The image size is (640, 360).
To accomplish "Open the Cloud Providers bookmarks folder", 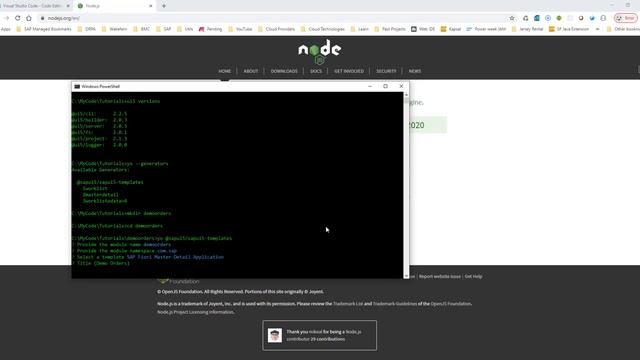I will (x=276, y=29).
